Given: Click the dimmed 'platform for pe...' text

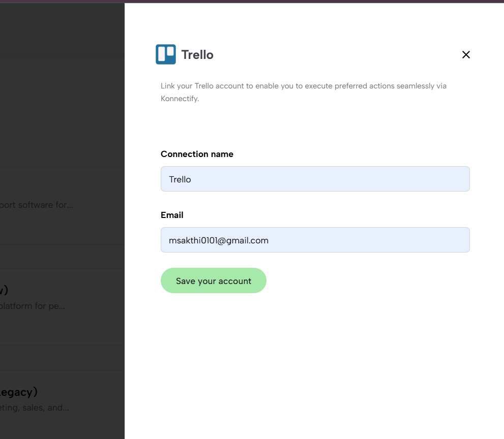Looking at the screenshot, I should point(33,306).
